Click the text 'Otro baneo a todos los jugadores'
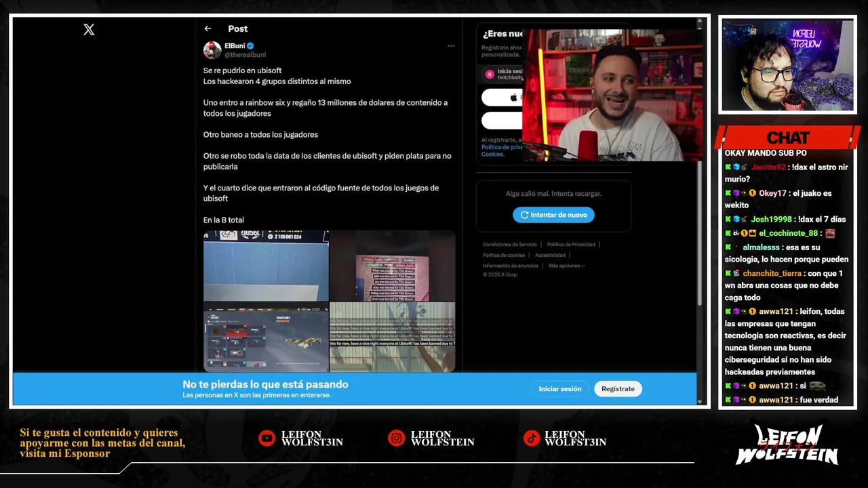Screen dimensions: 868x488 [260, 135]
